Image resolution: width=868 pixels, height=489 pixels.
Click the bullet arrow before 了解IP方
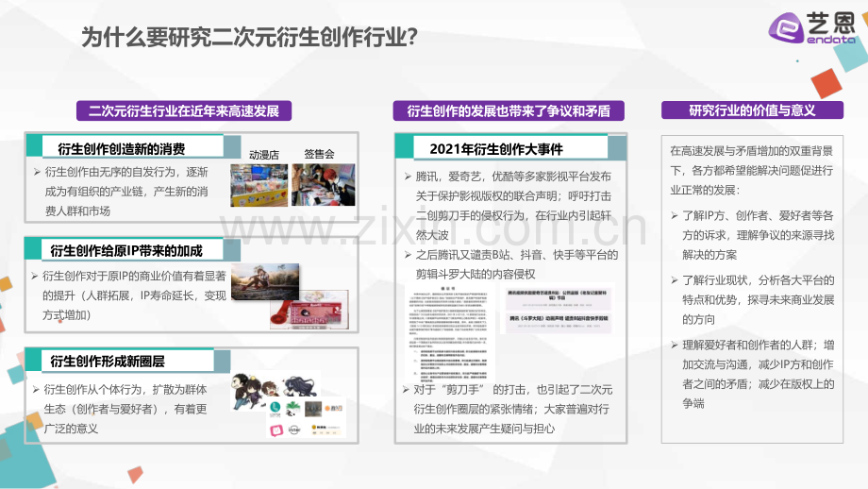[675, 215]
